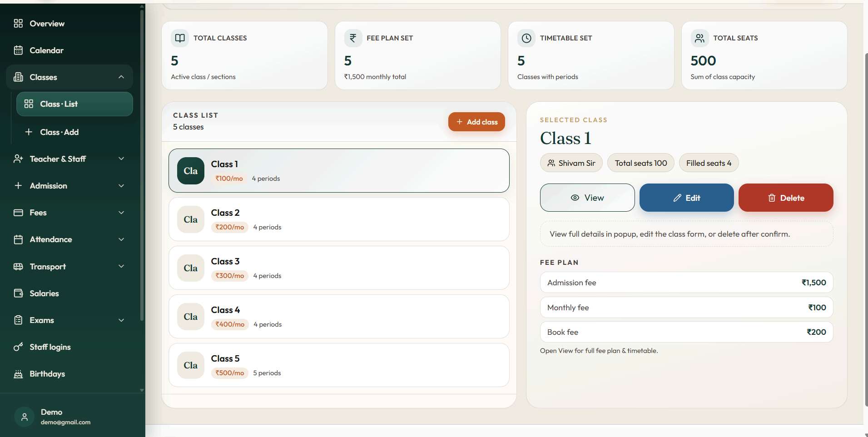
Task: Click the Add class button
Action: point(476,122)
